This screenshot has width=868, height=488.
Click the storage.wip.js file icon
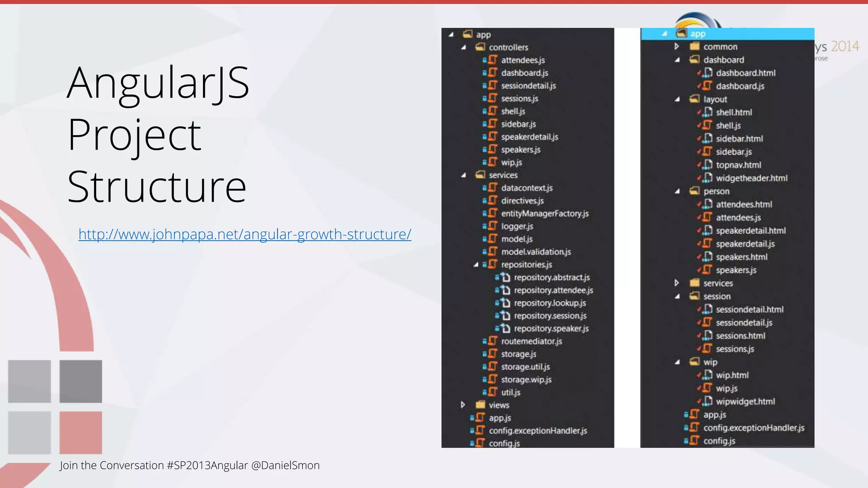pyautogui.click(x=492, y=379)
